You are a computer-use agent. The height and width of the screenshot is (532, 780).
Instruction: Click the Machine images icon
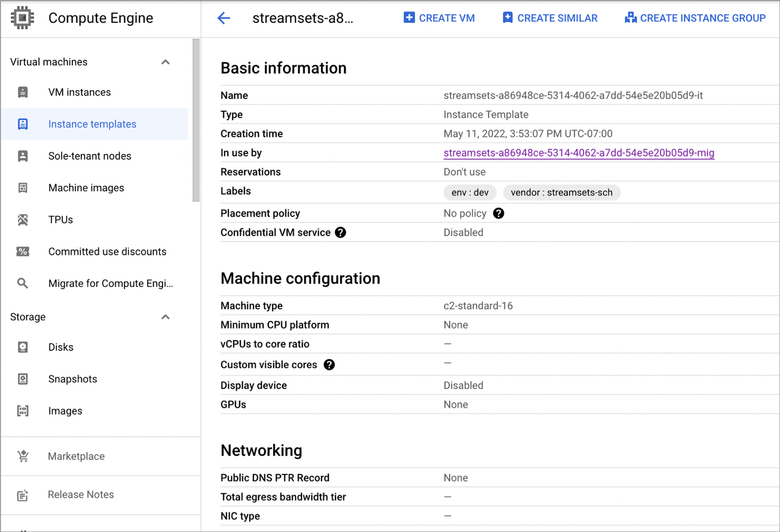23,188
